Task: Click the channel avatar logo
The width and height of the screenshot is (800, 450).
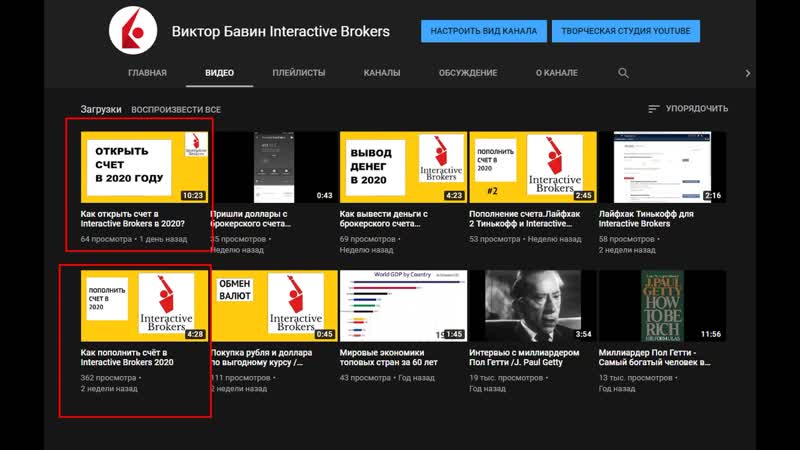Action: point(133,31)
